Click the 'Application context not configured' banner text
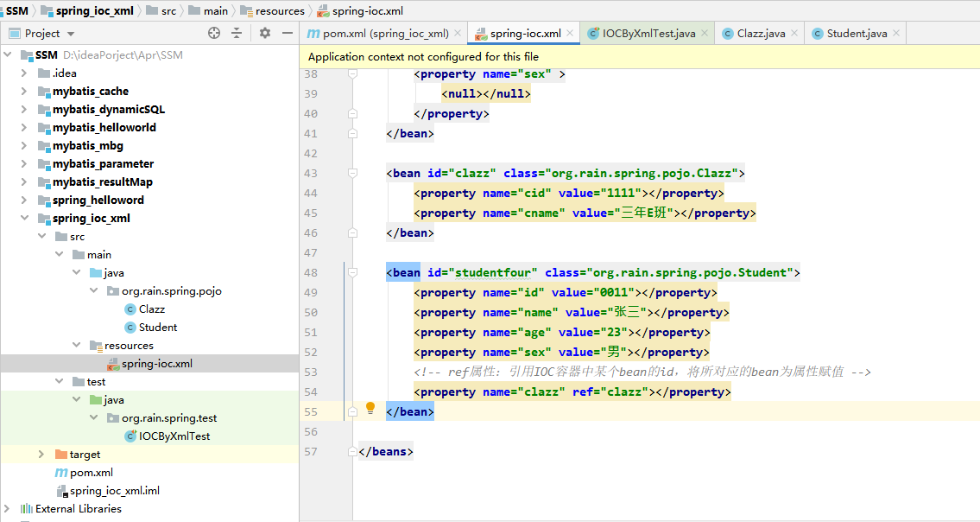The image size is (980, 522). tap(423, 57)
